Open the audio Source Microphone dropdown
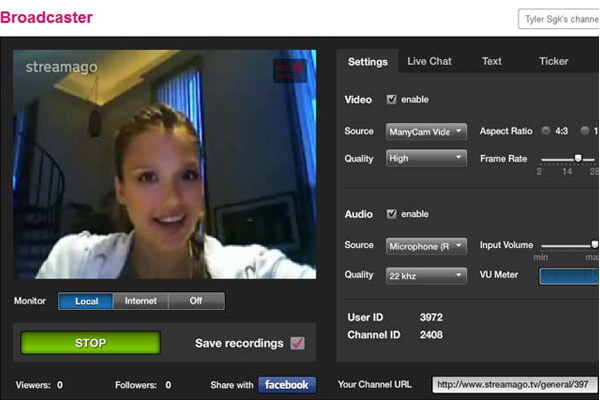Viewport: 600px width, 400px height. pos(426,246)
